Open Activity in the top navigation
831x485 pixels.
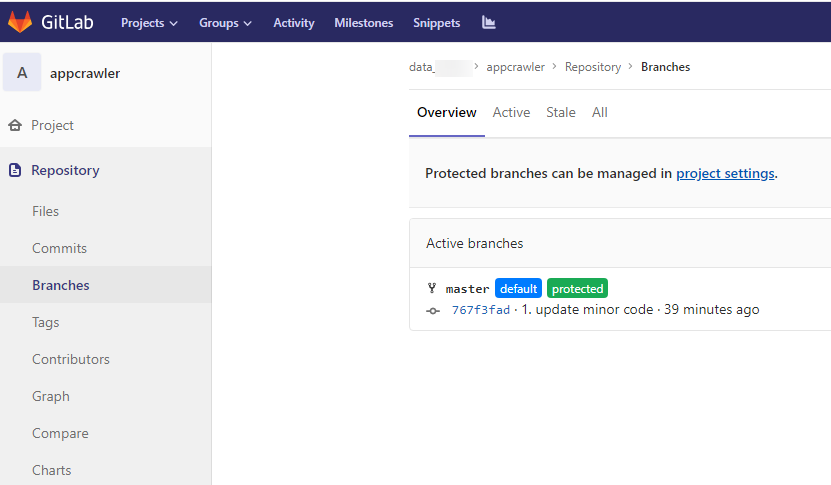point(294,23)
